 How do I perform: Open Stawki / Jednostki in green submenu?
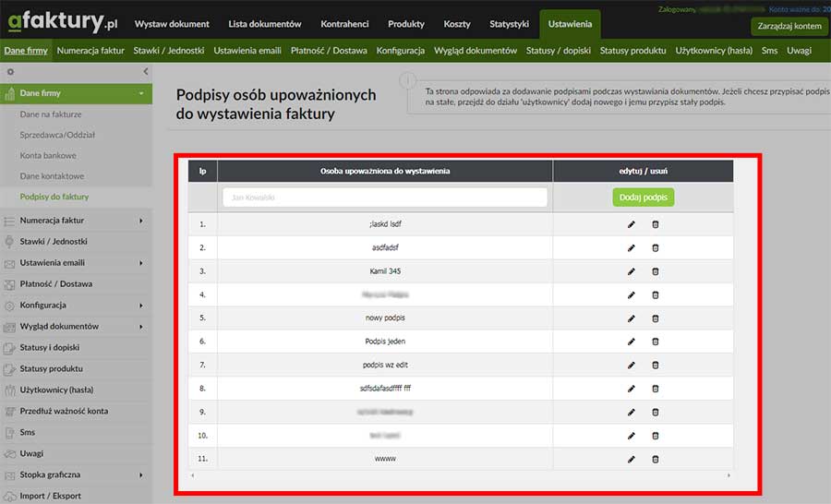169,51
